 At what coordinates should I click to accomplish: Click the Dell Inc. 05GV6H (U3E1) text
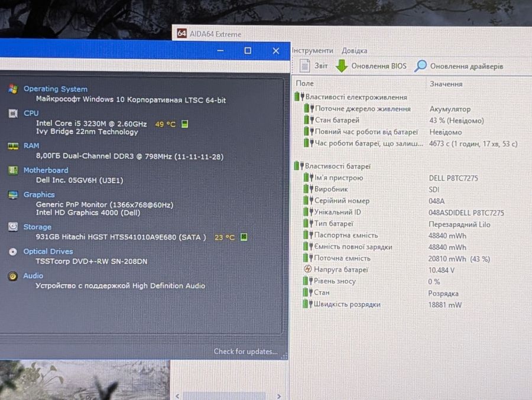(x=79, y=180)
